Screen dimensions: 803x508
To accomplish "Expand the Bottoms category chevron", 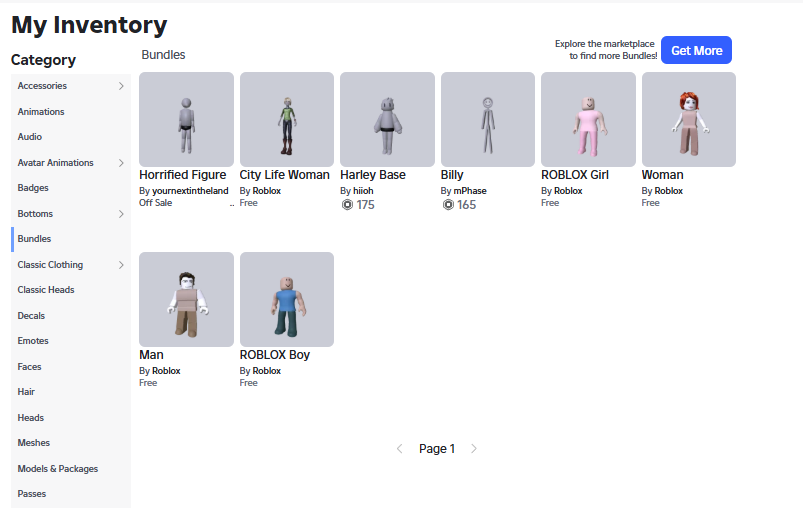I will tap(121, 214).
